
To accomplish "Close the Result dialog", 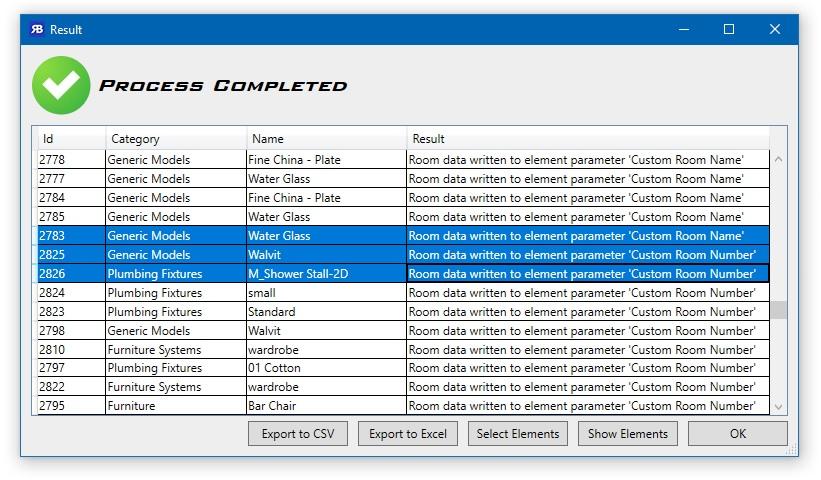I will pyautogui.click(x=775, y=29).
